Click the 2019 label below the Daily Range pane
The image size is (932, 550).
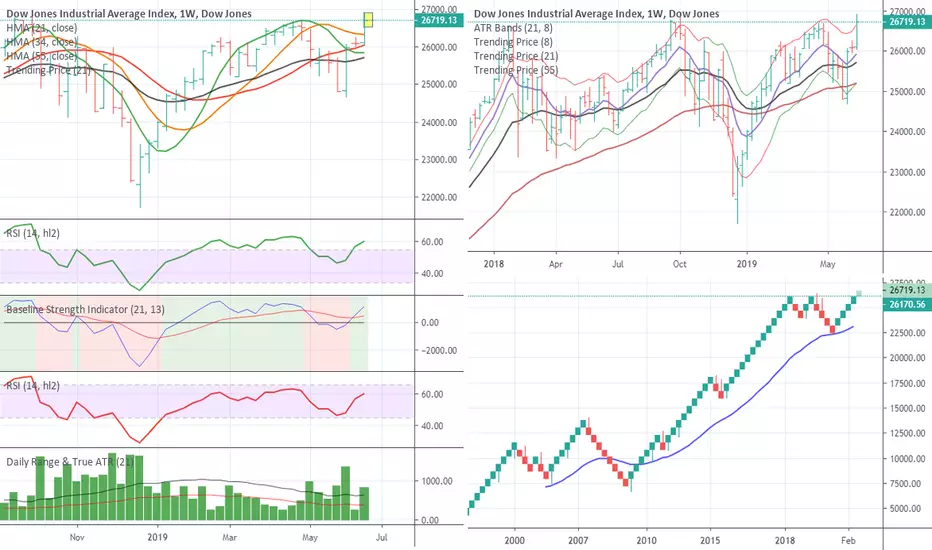[158, 537]
